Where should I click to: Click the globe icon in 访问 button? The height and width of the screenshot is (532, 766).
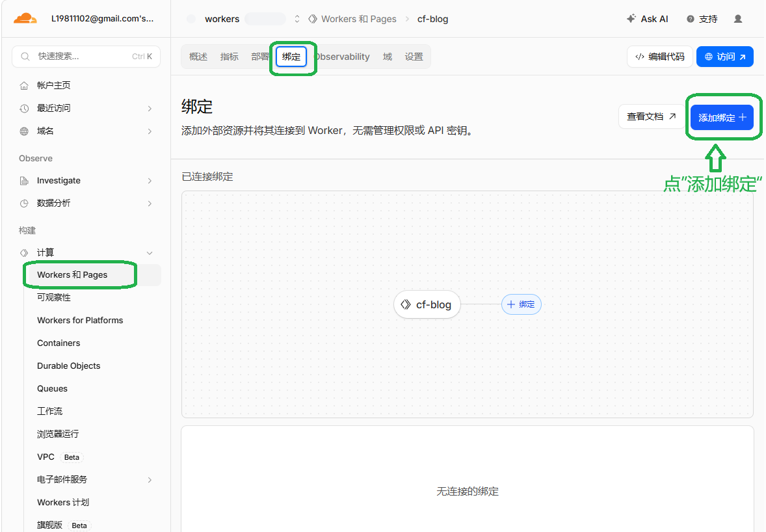(x=708, y=57)
